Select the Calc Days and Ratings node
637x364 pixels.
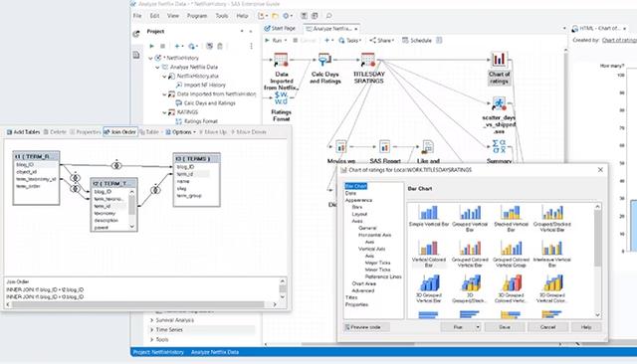(324, 60)
